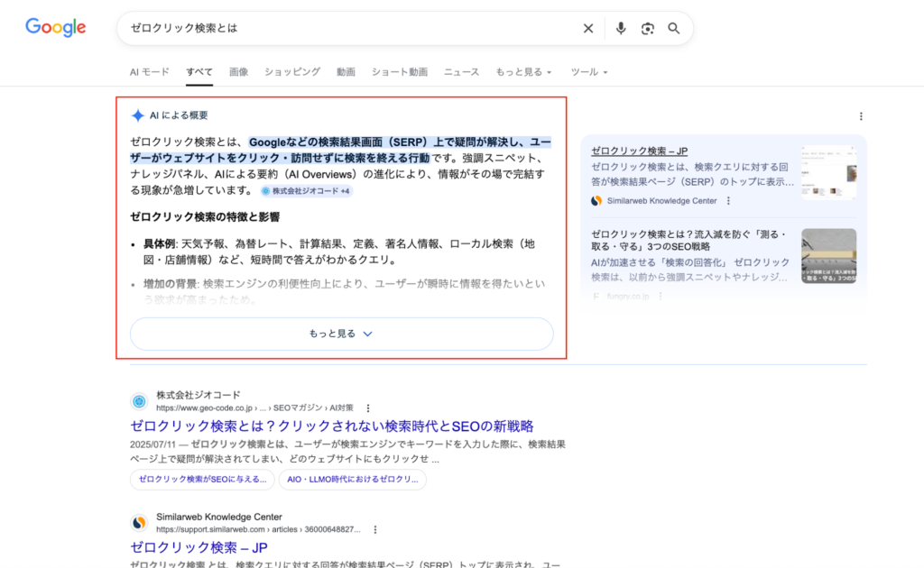Open the AI overview three-dot options menu
This screenshot has width=924, height=568.
click(861, 116)
